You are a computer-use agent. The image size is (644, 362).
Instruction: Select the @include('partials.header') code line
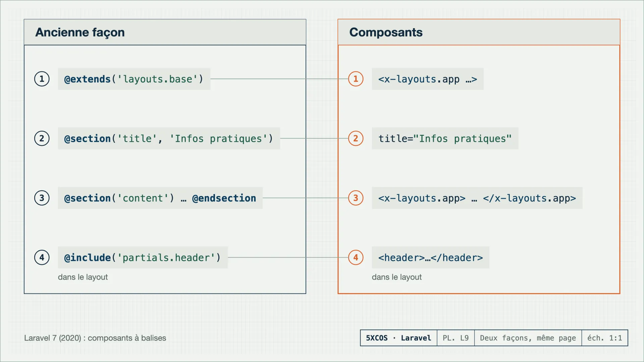143,257
